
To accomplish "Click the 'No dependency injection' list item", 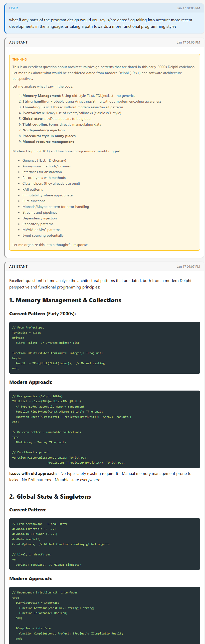I will pyautogui.click(x=43, y=130).
